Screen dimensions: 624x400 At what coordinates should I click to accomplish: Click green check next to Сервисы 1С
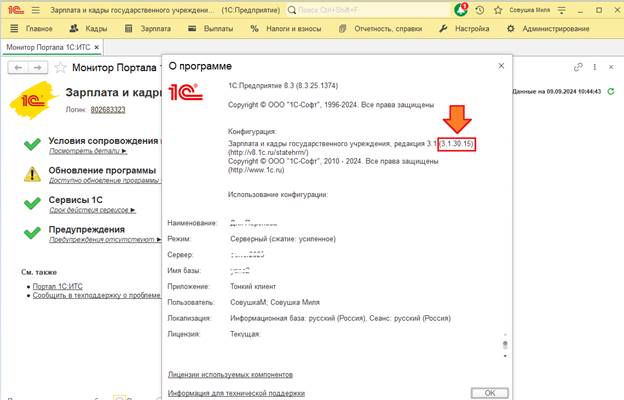32,203
